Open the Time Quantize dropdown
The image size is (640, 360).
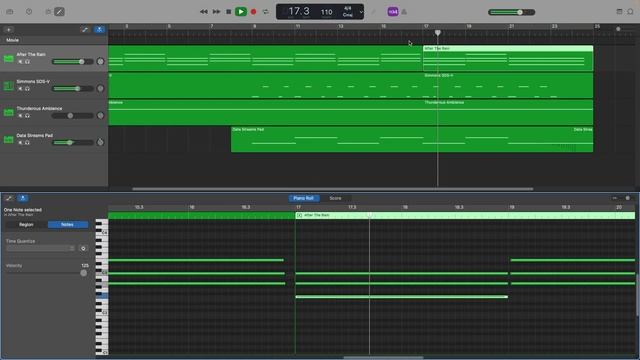(x=41, y=248)
